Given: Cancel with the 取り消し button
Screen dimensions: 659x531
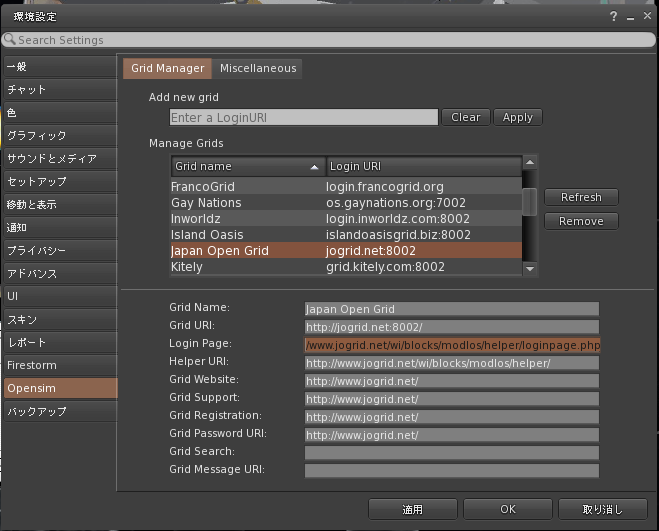Looking at the screenshot, I should point(603,510).
